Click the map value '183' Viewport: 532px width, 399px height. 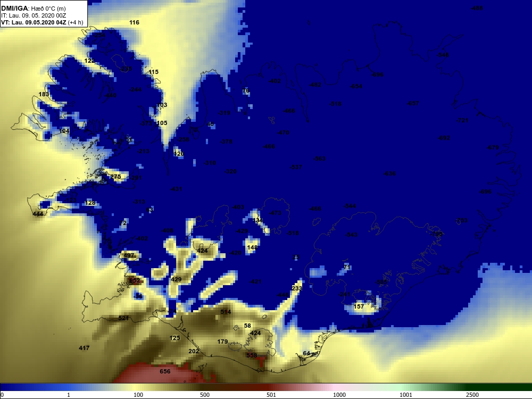click(x=44, y=94)
